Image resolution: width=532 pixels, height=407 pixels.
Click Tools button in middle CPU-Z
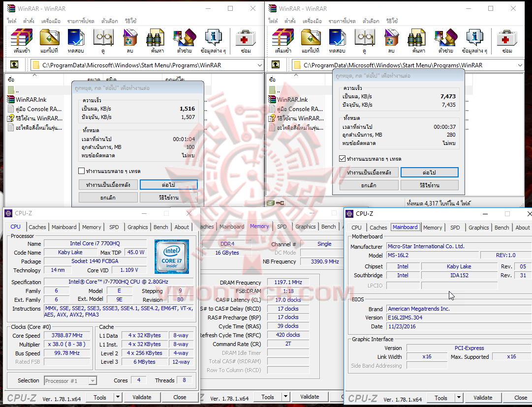267,397
